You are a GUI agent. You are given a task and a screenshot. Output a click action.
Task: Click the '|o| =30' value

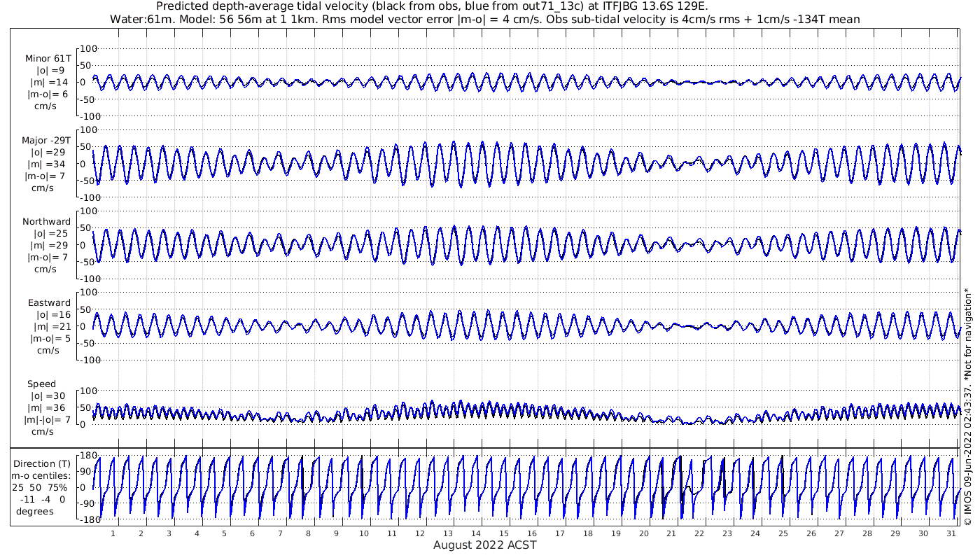tap(49, 396)
